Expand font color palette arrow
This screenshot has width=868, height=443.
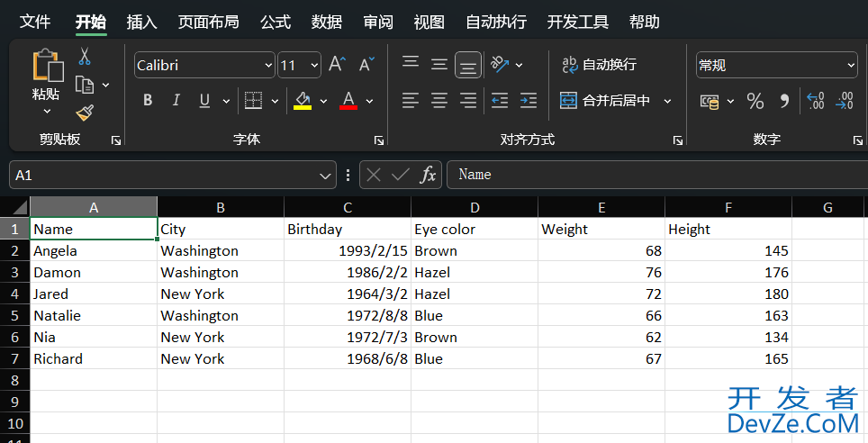point(369,101)
